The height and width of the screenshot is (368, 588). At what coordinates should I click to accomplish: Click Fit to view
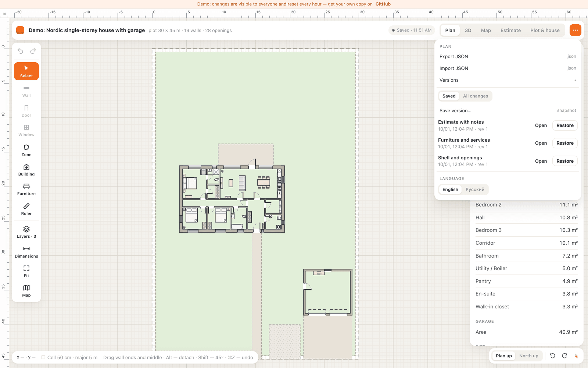pyautogui.click(x=26, y=271)
